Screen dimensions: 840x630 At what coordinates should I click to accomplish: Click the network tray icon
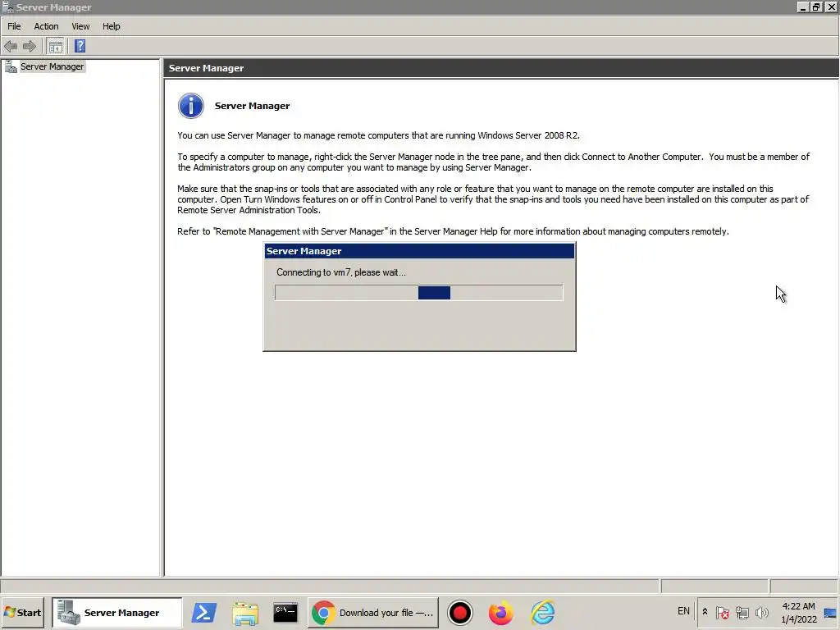742,612
